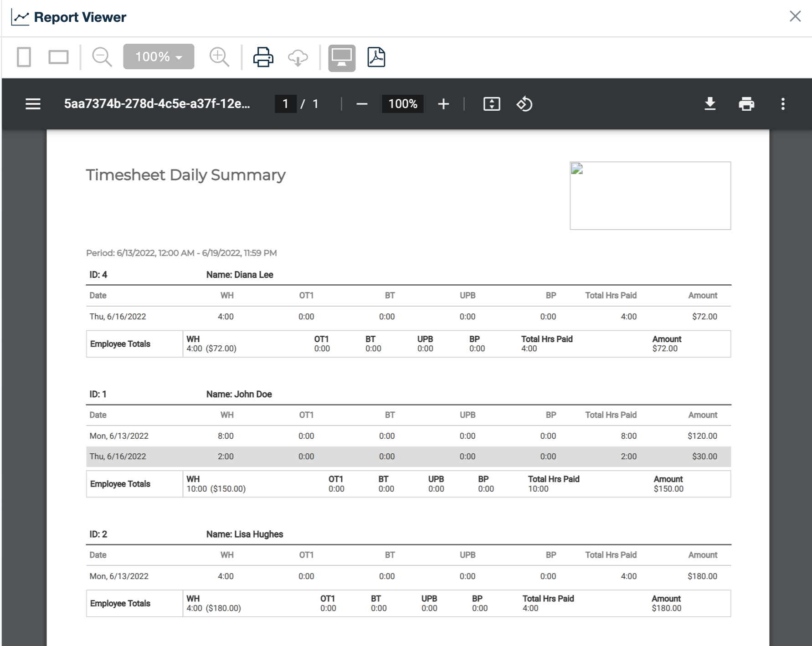Decrease zoom with the minus button
The image size is (812, 646).
click(x=361, y=104)
